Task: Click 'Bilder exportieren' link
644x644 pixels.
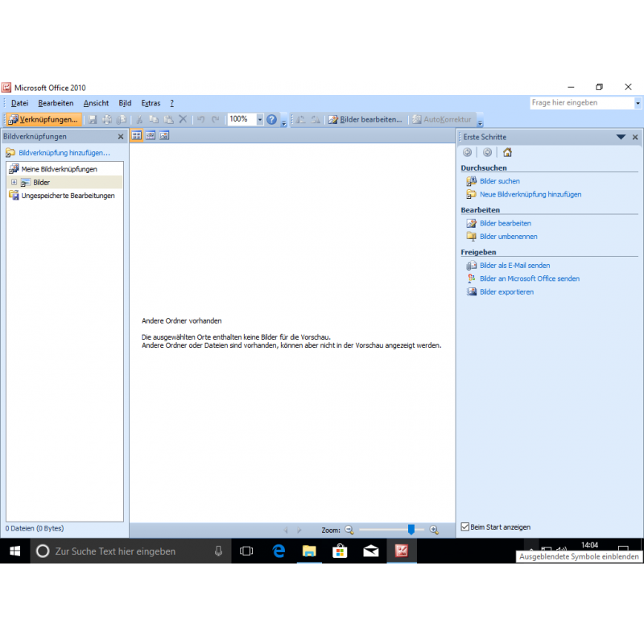Action: (506, 292)
